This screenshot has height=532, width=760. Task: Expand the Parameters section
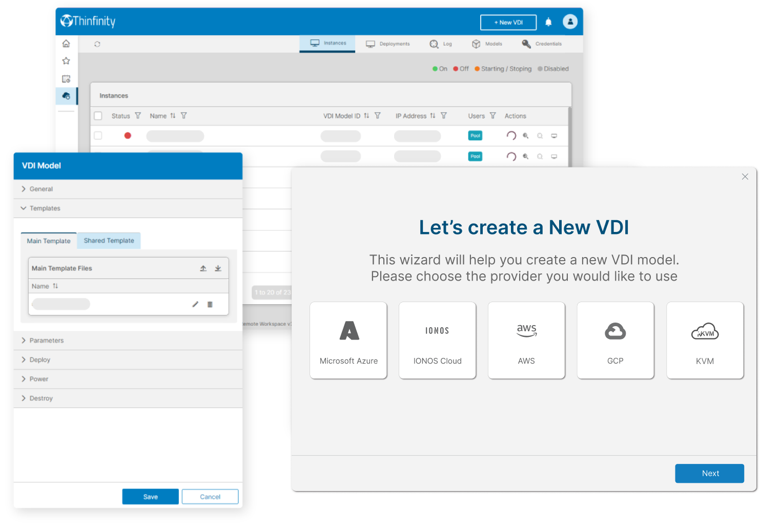(128, 341)
